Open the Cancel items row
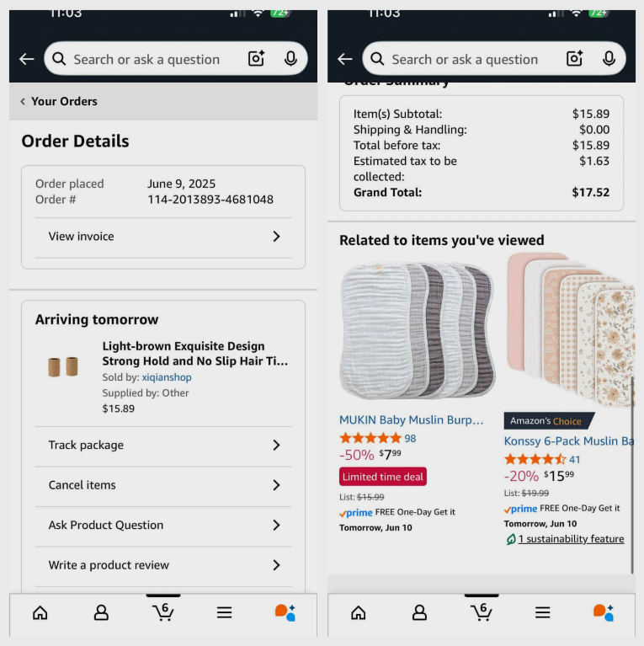The width and height of the screenshot is (644, 646). [x=163, y=485]
